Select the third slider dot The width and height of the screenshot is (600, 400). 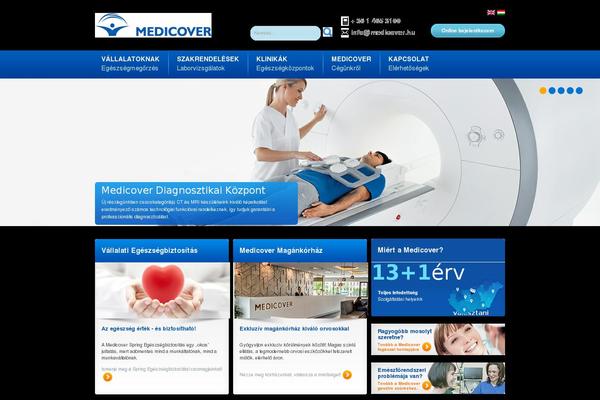tap(561, 91)
